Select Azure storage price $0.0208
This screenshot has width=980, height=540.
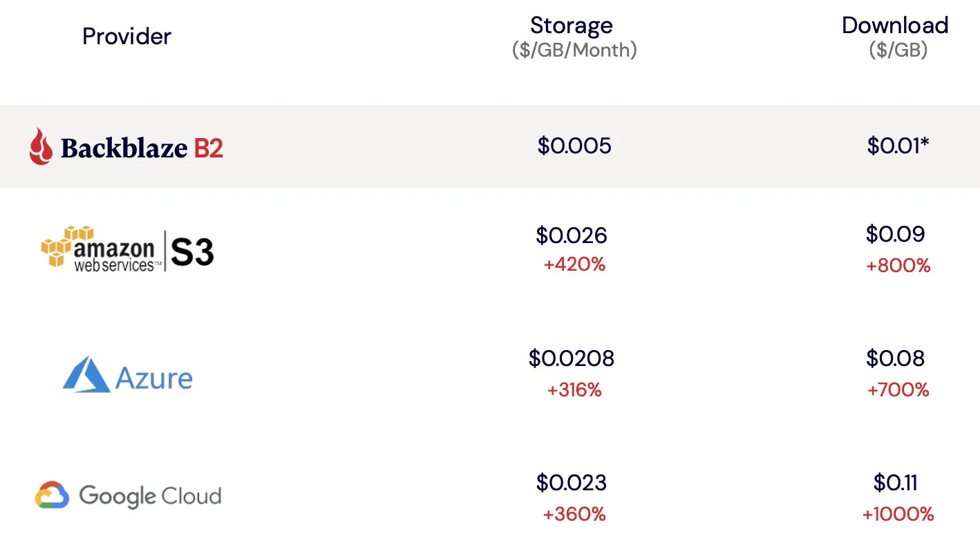coord(572,358)
